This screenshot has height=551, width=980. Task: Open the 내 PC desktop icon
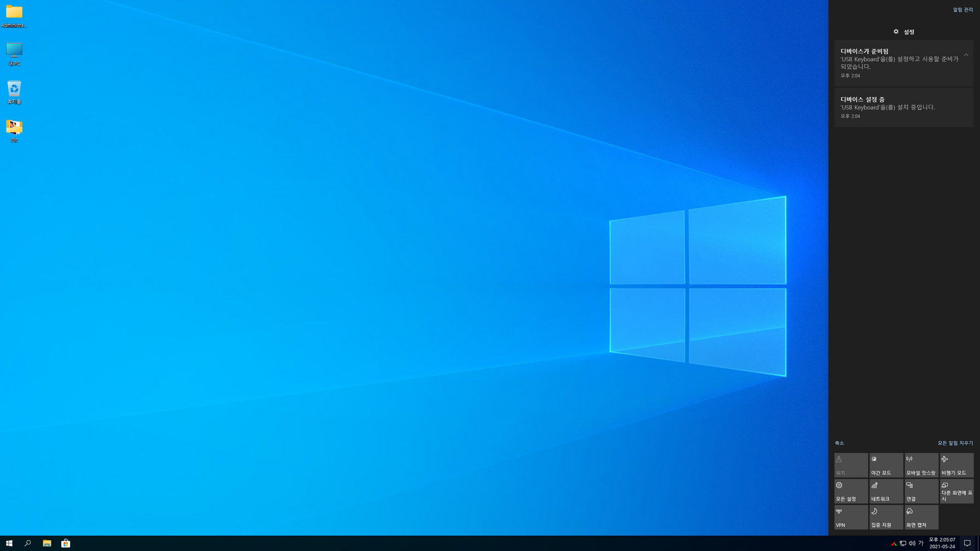pos(14,54)
